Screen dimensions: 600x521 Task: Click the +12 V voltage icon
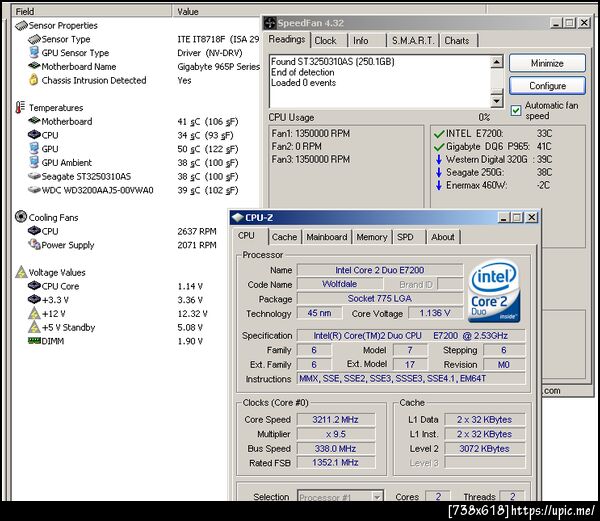[x=34, y=313]
